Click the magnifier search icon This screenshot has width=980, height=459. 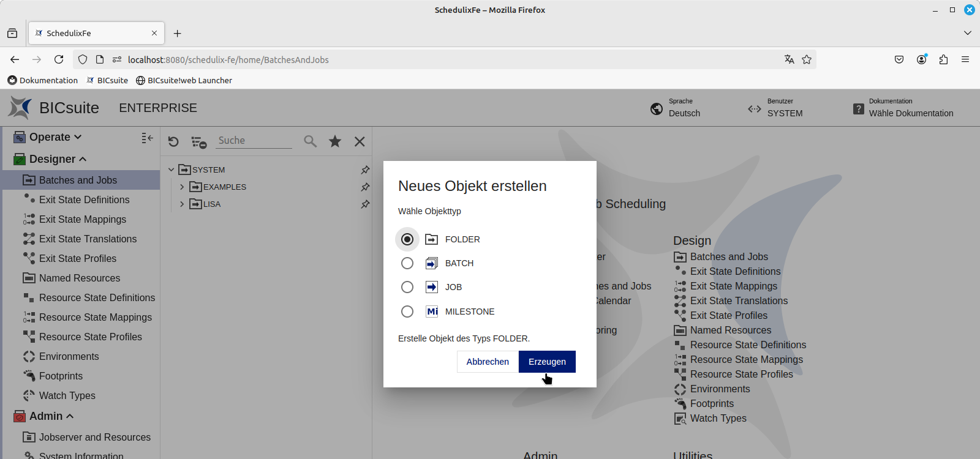[311, 141]
